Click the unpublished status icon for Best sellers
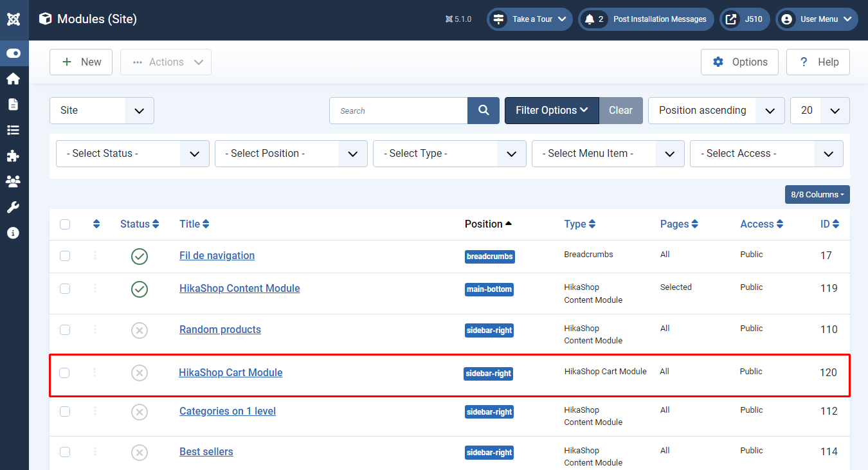868x470 pixels. point(140,453)
